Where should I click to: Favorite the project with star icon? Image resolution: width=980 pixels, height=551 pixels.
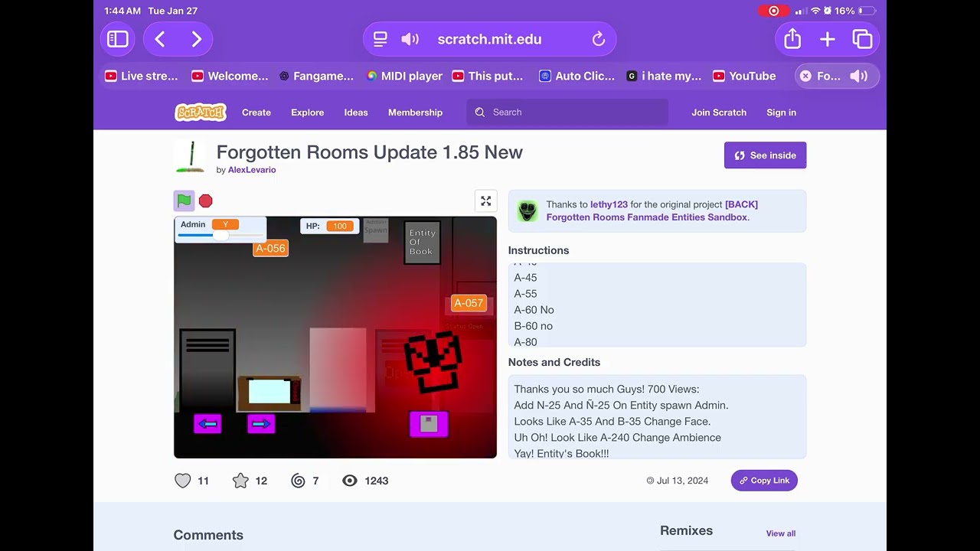click(x=240, y=481)
